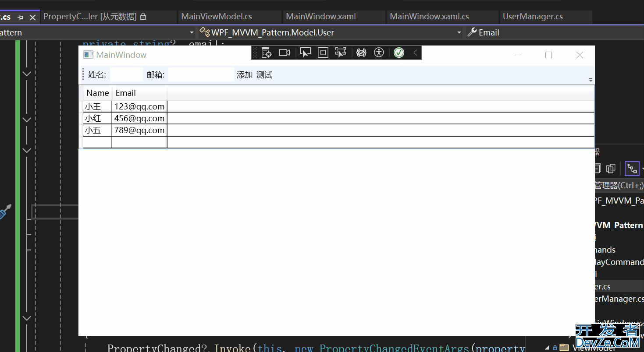Toggle Track Focused Element icon
644x352 pixels.
tap(341, 53)
